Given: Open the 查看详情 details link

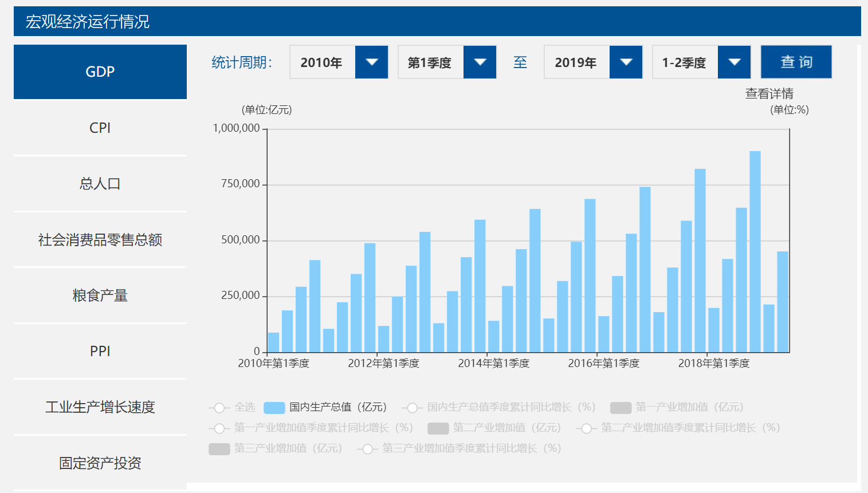Looking at the screenshot, I should (769, 93).
